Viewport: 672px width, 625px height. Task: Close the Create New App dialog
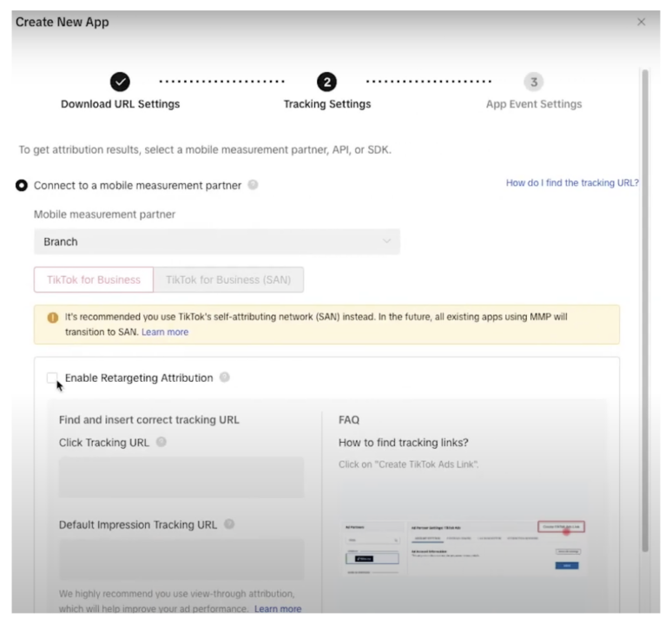pyautogui.click(x=641, y=22)
